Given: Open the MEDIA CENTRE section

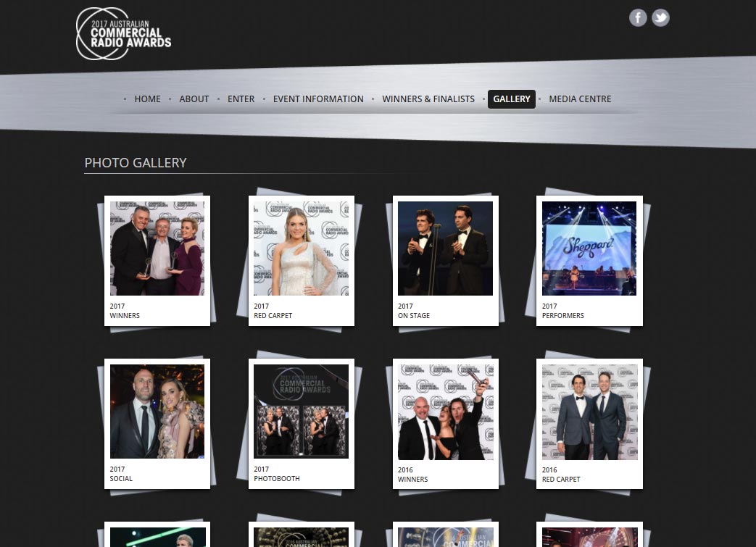Looking at the screenshot, I should (580, 99).
